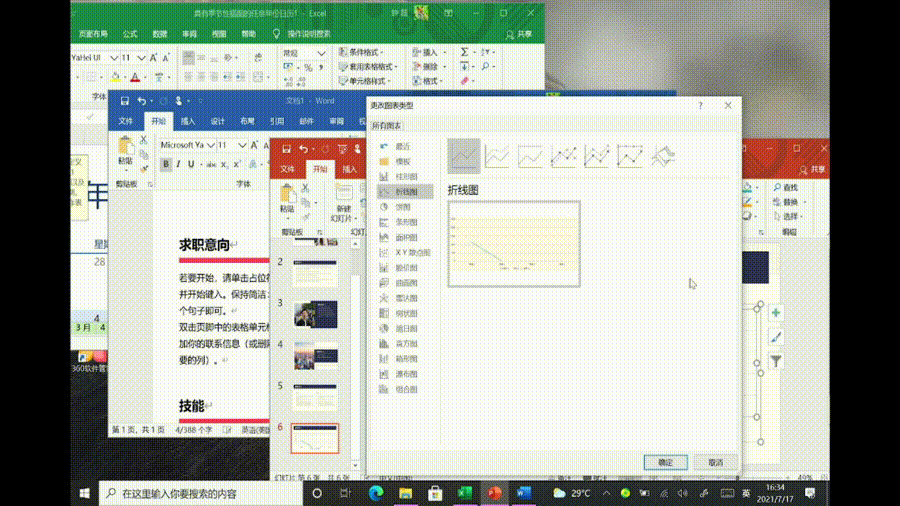The height and width of the screenshot is (506, 900).
Task: Toggle superscript in Word font group
Action: 237,165
